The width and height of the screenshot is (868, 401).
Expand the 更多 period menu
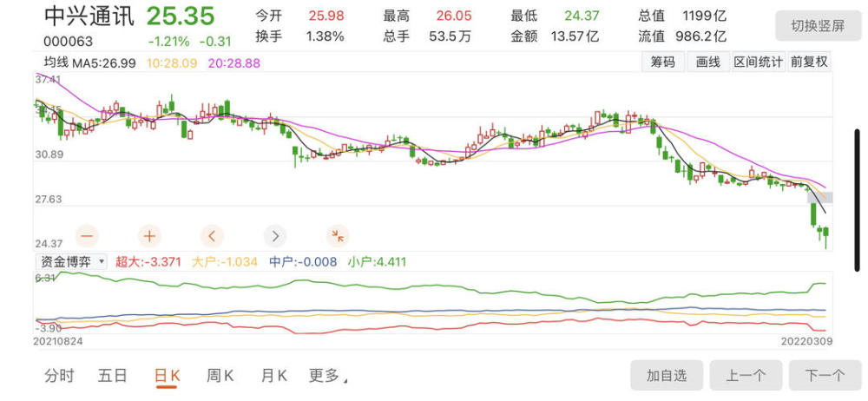pos(328,376)
